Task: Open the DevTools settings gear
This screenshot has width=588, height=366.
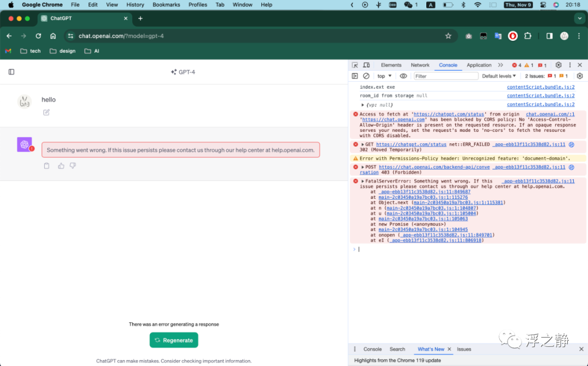Action: click(559, 65)
